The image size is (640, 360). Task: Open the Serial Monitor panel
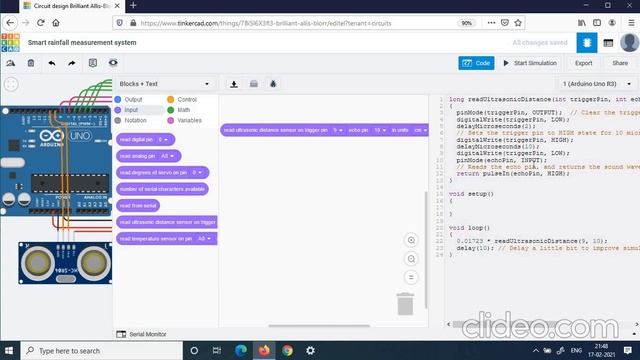point(141,334)
